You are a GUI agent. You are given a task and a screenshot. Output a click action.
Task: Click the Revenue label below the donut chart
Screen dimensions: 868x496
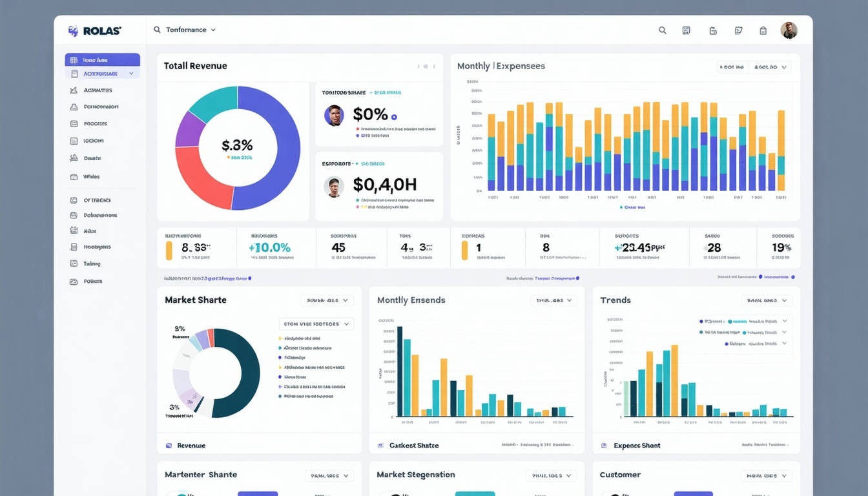[192, 445]
